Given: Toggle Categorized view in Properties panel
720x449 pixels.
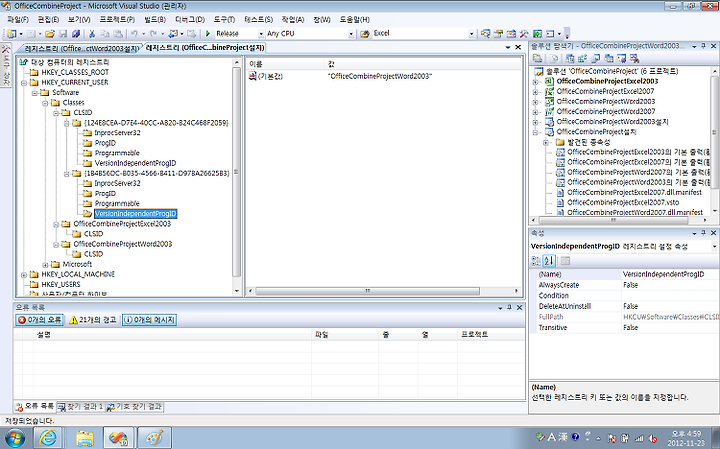Looking at the screenshot, I should point(536,261).
